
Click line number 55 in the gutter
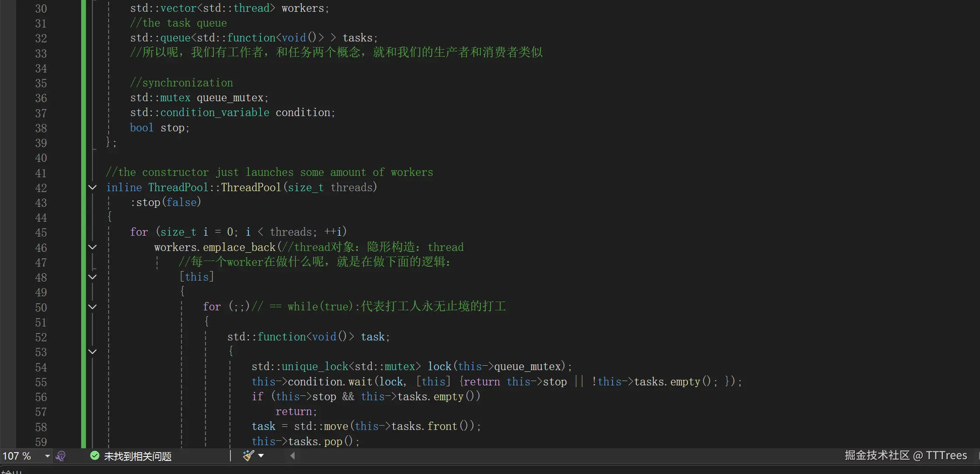(41, 382)
